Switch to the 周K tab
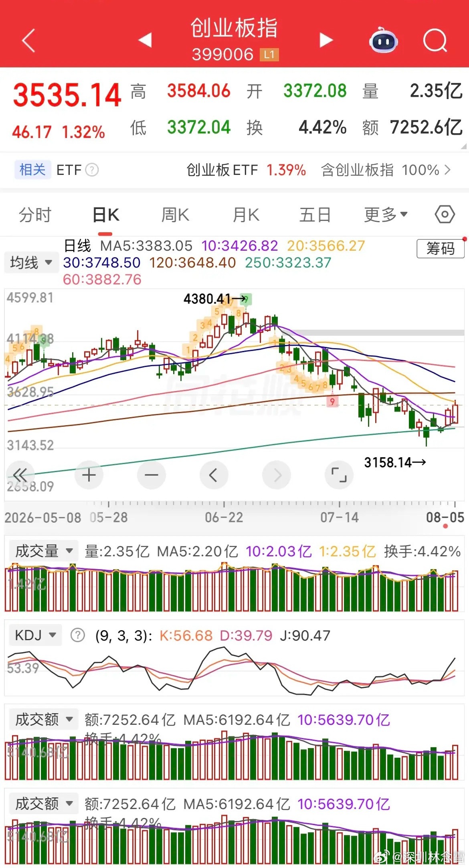 [175, 215]
